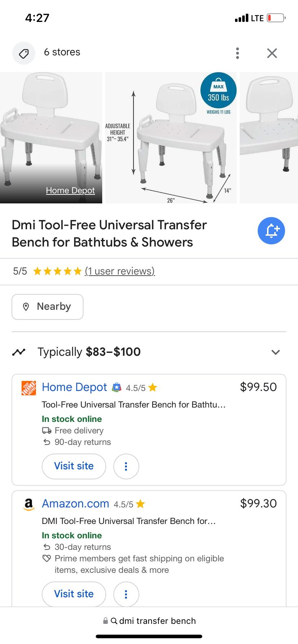The image size is (298, 644).
Task: Open the overflow menu at top right
Action: (238, 52)
